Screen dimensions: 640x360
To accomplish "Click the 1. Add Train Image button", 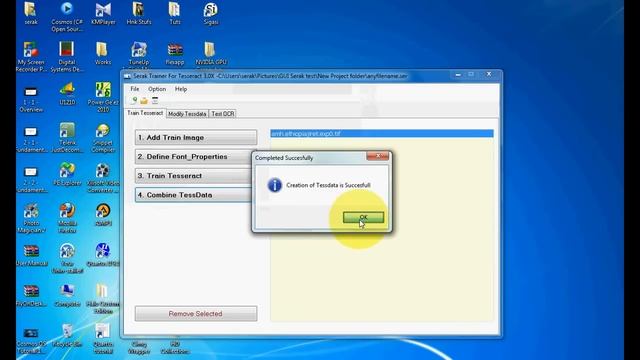I will point(196,138).
